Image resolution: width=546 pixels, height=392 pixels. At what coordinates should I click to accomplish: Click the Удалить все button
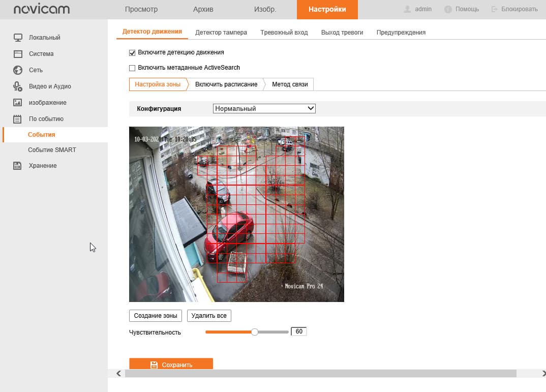209,316
